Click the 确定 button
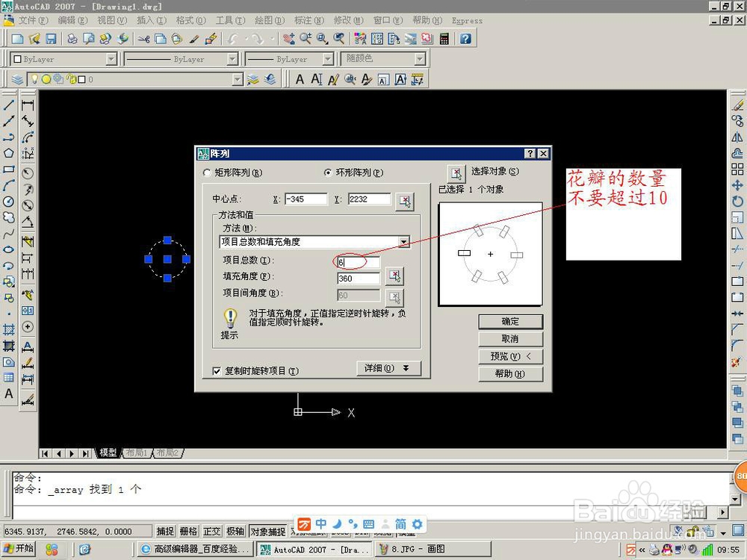Image resolution: width=747 pixels, height=560 pixels. 510,321
